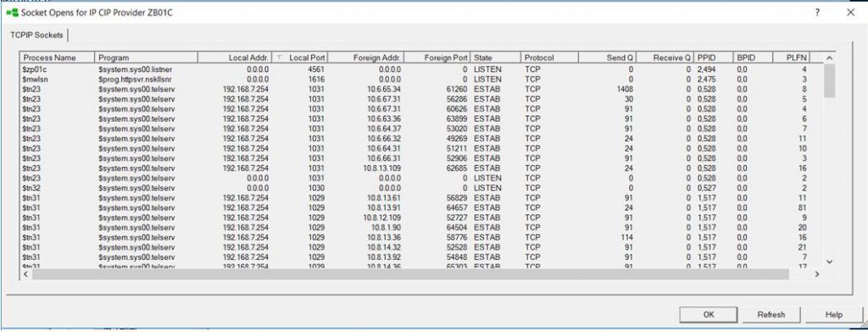Click the vertical scrollbar up arrow
The width and height of the screenshot is (868, 332).
point(829,58)
